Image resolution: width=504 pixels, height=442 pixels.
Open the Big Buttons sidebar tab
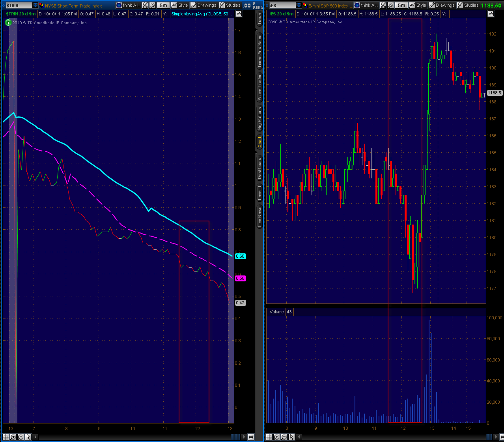[x=259, y=118]
